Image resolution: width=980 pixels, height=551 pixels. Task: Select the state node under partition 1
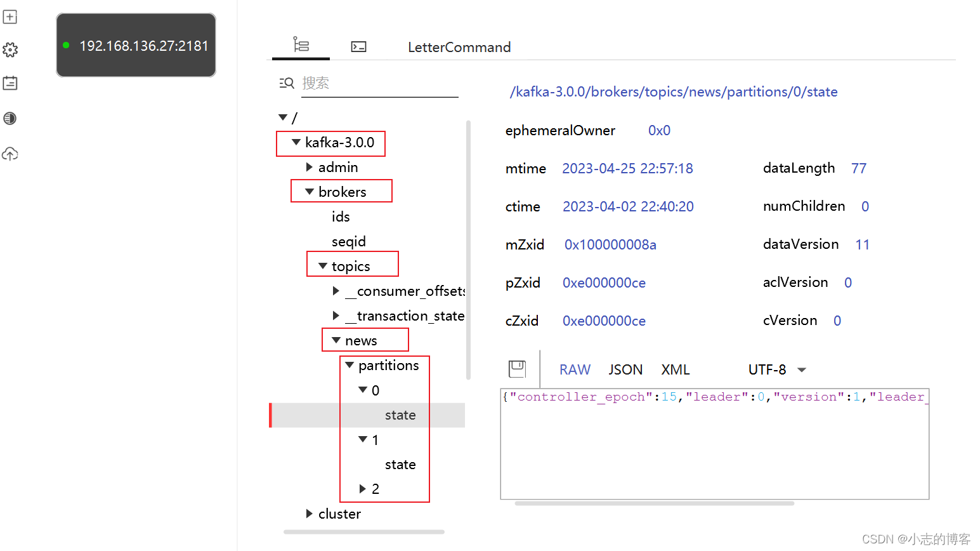click(x=400, y=465)
